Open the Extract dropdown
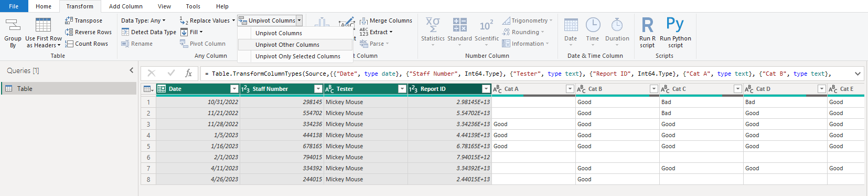The width and height of the screenshot is (868, 196). pyautogui.click(x=376, y=32)
